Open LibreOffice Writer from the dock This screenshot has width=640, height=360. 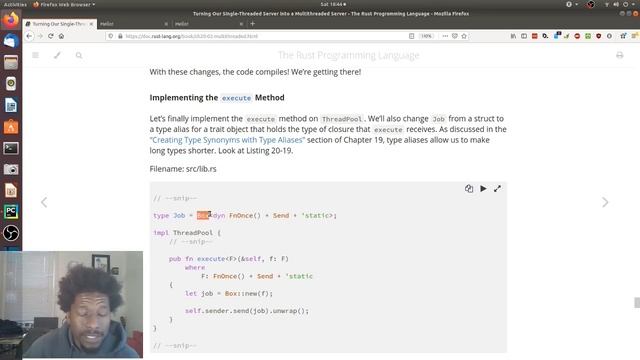(x=11, y=105)
